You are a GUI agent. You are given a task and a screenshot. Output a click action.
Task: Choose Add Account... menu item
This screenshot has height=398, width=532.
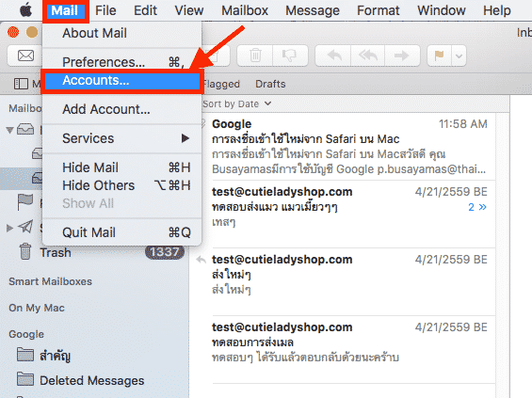click(121, 109)
